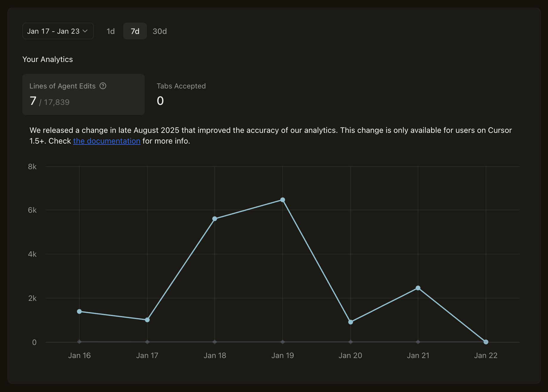Screen dimensions: 548x392
Task: Select the Tabs Accepted metric card
Action: coord(181,94)
